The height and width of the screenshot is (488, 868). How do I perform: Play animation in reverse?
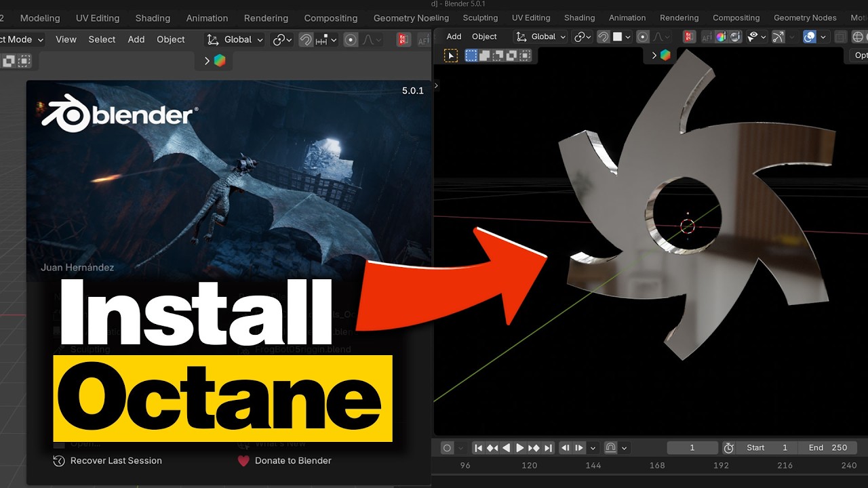click(x=506, y=448)
